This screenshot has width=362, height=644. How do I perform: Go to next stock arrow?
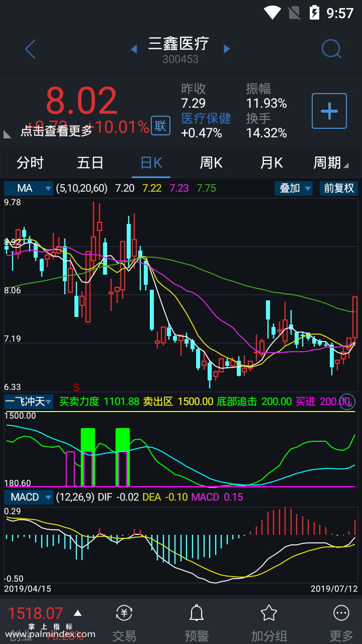[227, 49]
